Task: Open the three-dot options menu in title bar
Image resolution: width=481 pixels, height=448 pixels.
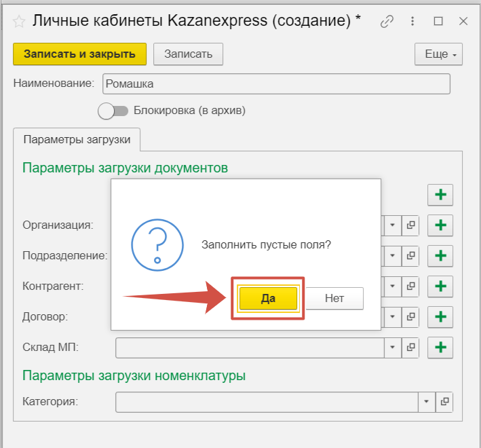Action: point(412,21)
